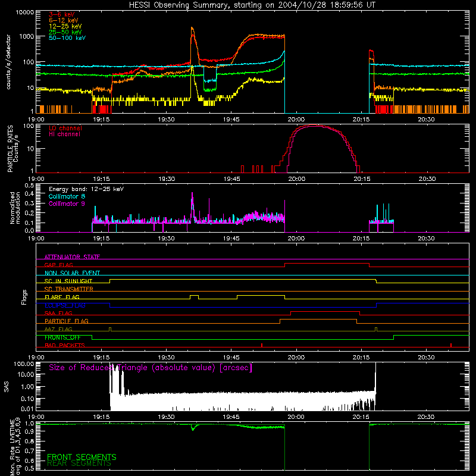Click the LO channel legend entry
476x476 pixels.
tap(65, 128)
